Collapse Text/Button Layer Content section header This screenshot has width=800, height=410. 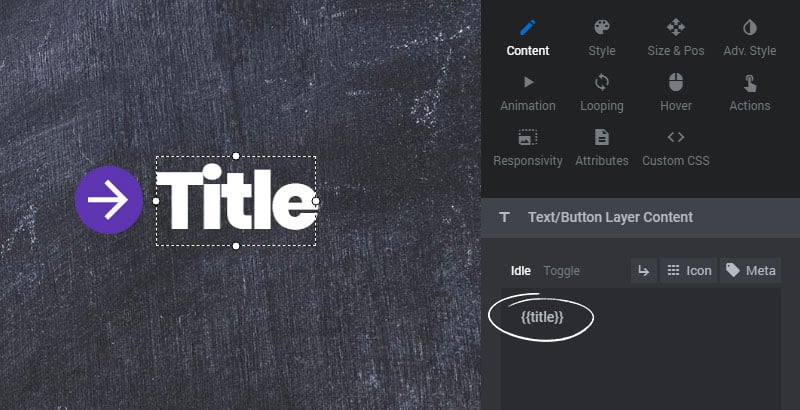coord(641,217)
